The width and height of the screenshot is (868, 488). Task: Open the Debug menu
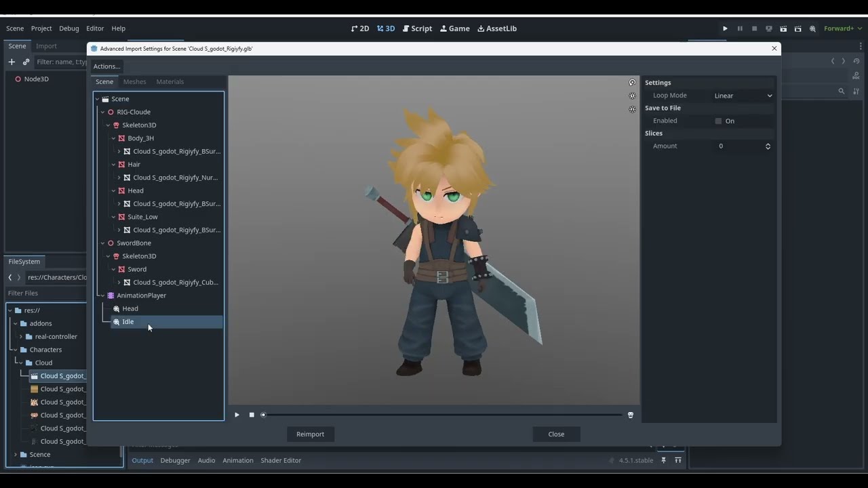coord(69,28)
